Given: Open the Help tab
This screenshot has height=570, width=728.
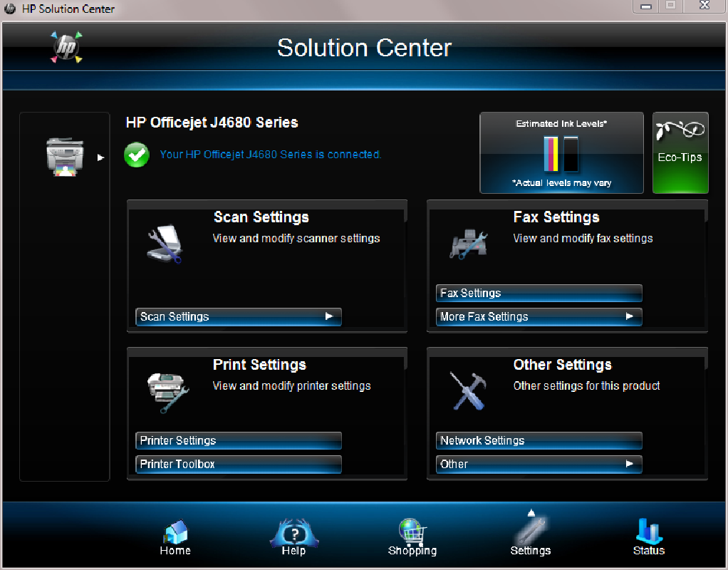Looking at the screenshot, I should [294, 537].
